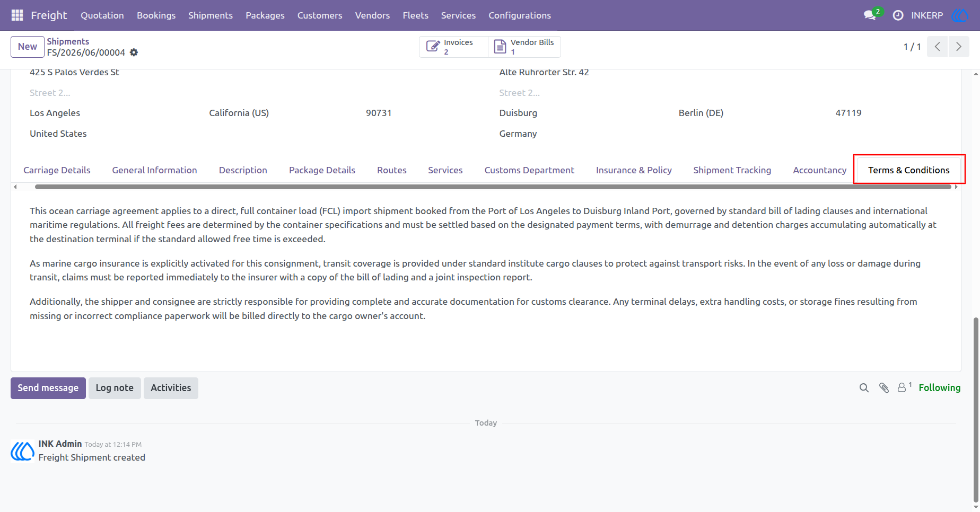
Task: Open the activities clock icon
Action: pos(898,15)
